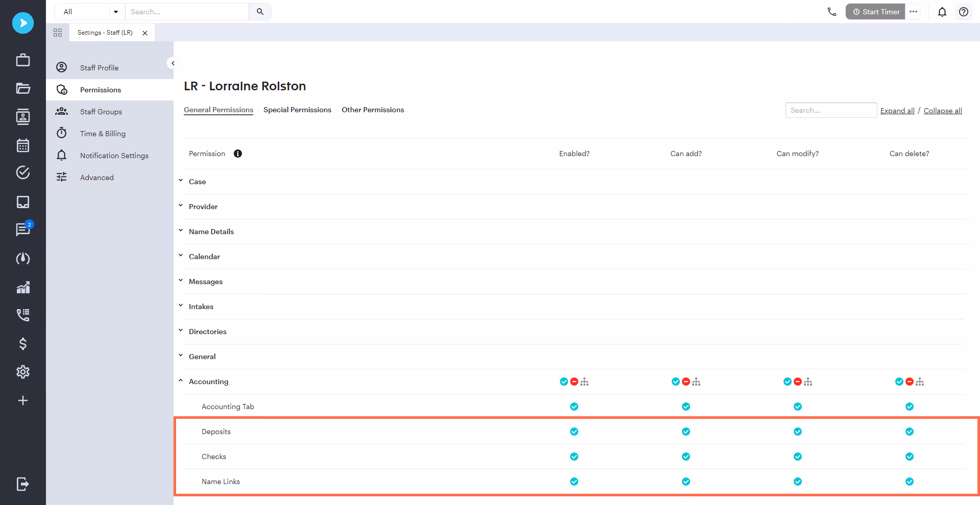Click hierarchy icon in Accounting Enabled column
Screen dimensions: 980x505
click(584, 382)
